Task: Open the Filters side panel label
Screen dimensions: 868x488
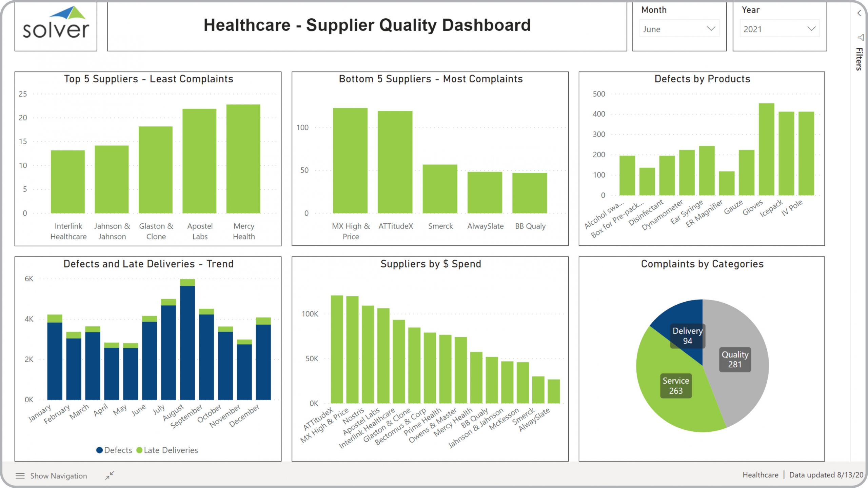Action: (859, 59)
